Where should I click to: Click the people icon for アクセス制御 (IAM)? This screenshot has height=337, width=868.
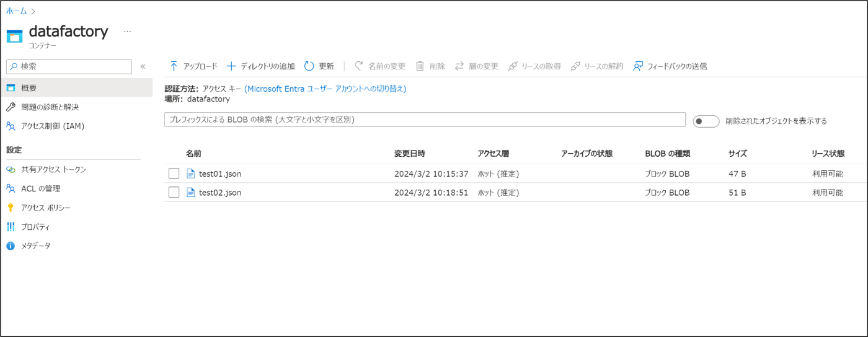click(x=11, y=126)
